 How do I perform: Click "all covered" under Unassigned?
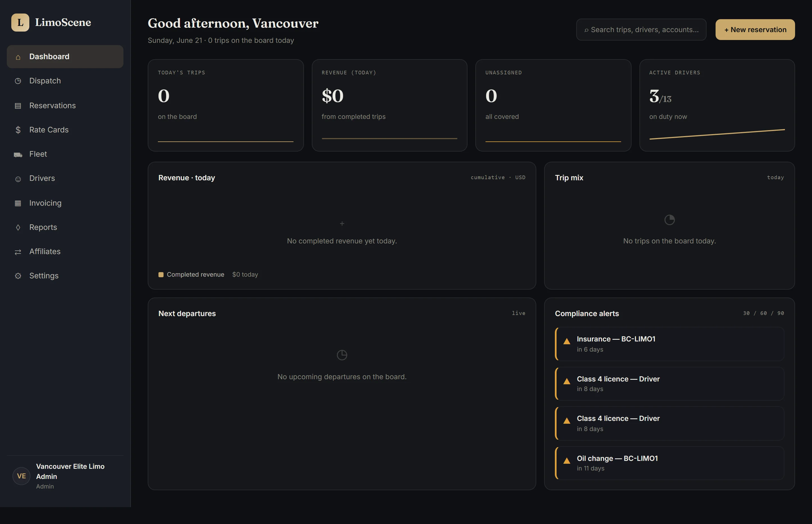(502, 117)
